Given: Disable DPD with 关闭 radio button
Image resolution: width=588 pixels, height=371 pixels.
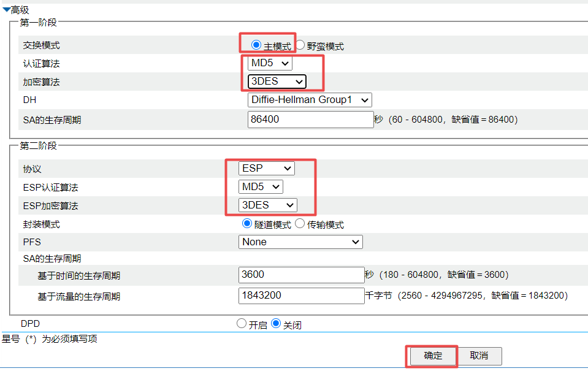Looking at the screenshot, I should click(276, 324).
